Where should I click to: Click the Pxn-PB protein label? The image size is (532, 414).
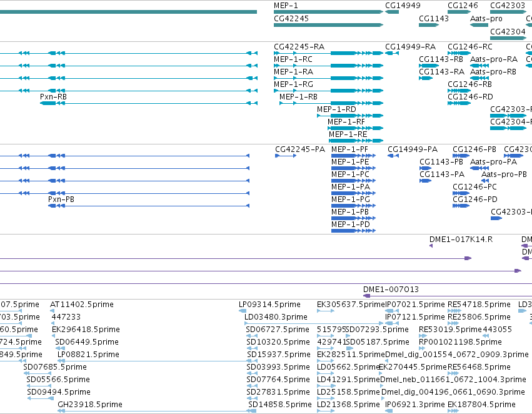61,199
